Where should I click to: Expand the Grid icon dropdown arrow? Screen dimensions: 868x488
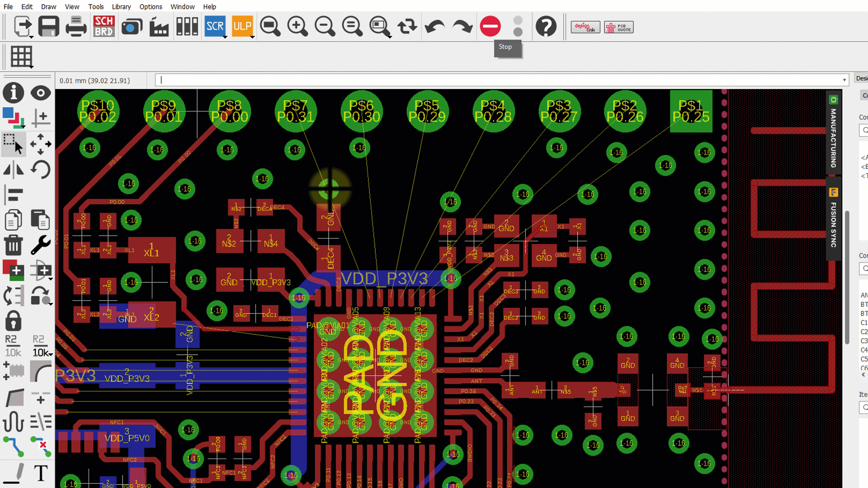point(31,66)
